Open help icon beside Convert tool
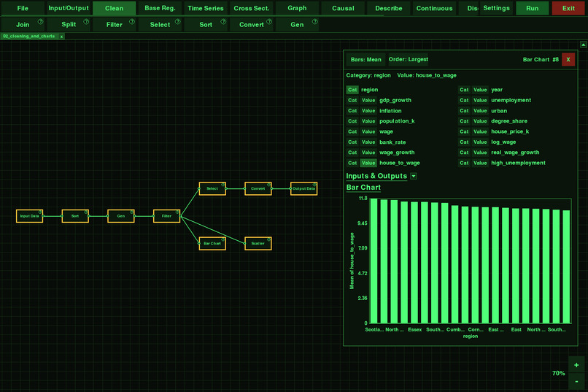Image resolution: width=588 pixels, height=392 pixels. tap(269, 22)
